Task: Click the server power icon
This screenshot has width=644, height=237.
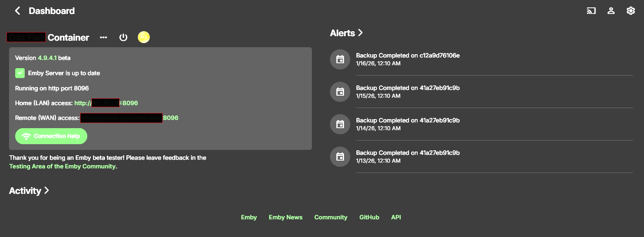Action: 123,37
